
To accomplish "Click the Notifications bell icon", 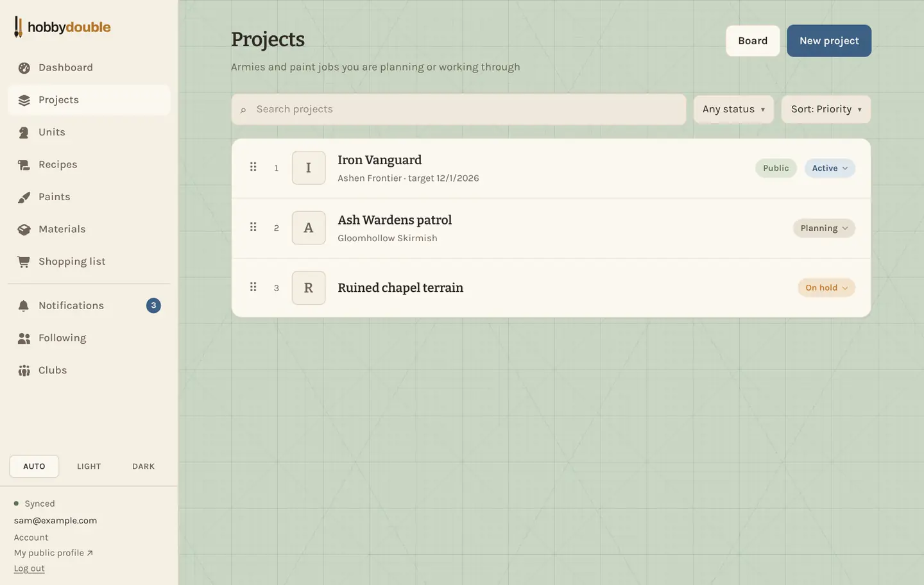I will (x=24, y=306).
